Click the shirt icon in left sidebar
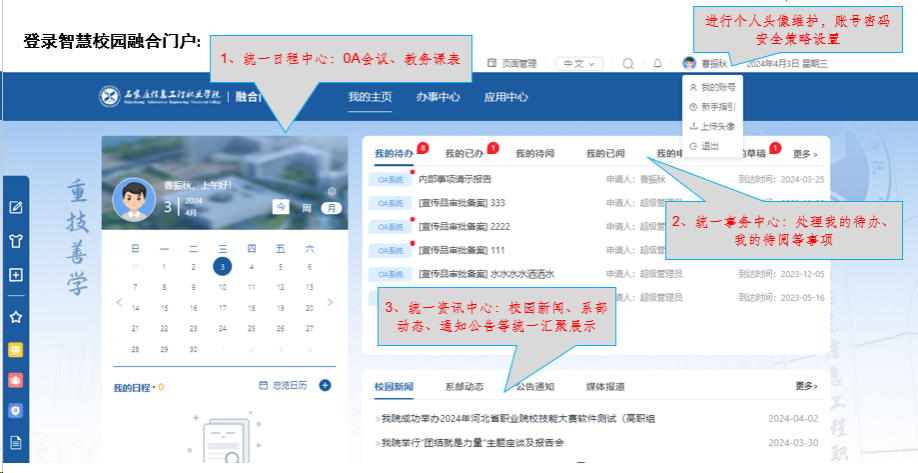The height and width of the screenshot is (473, 918). [15, 241]
